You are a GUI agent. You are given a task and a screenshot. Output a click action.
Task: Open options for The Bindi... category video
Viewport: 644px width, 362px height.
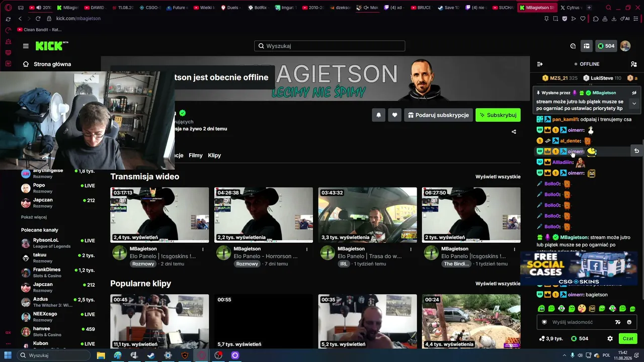pos(515,249)
